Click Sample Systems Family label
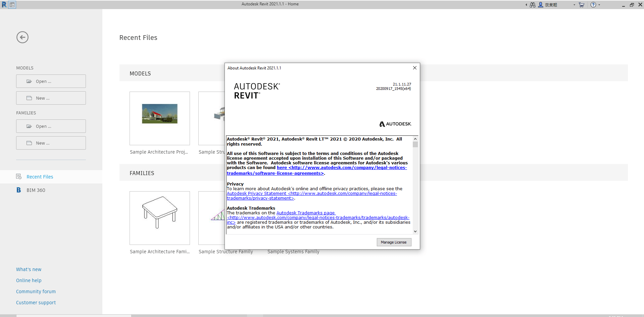 tap(293, 252)
